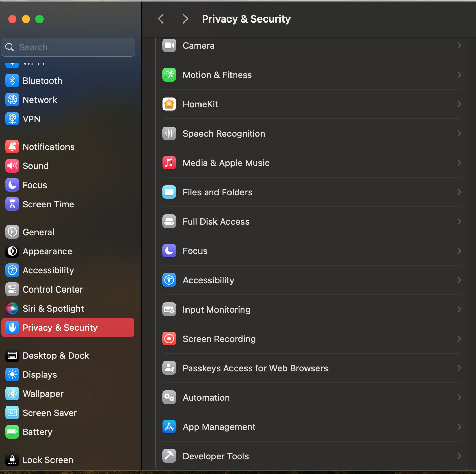Click the Media & Apple Music note icon
The width and height of the screenshot is (476, 474).
coord(169,163)
